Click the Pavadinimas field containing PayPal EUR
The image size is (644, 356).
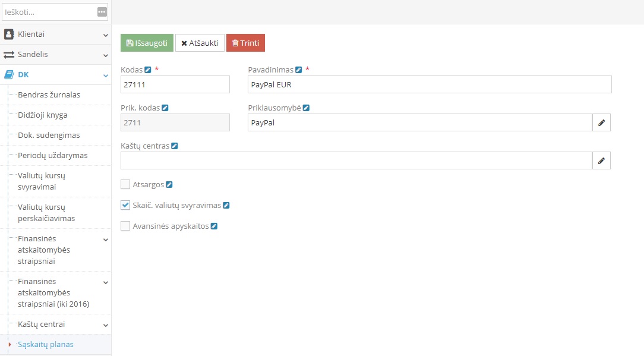(429, 84)
